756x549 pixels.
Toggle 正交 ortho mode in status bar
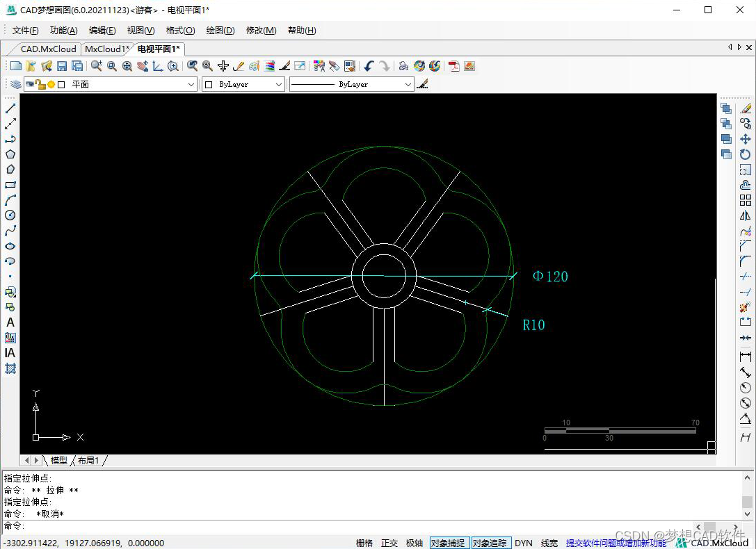pyautogui.click(x=389, y=543)
